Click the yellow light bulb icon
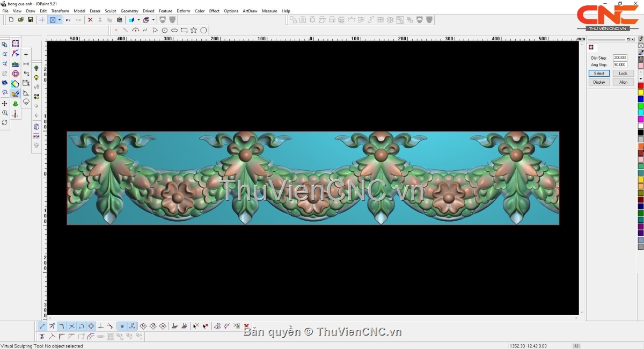This screenshot has height=349, width=644. (x=36, y=78)
